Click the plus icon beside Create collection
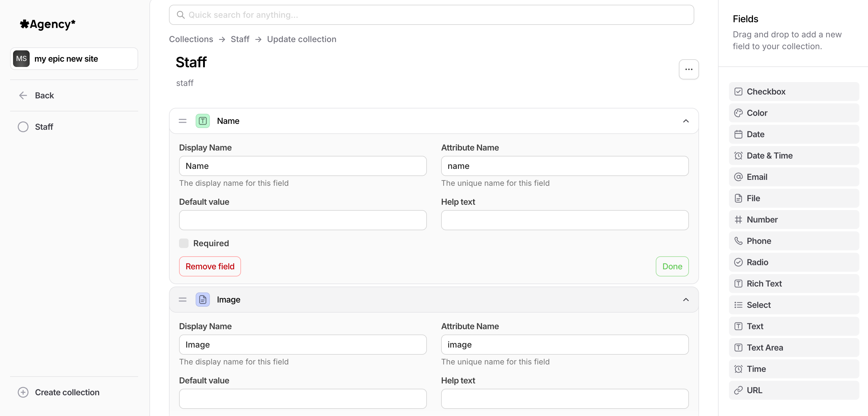The width and height of the screenshot is (868, 416). 23,392
